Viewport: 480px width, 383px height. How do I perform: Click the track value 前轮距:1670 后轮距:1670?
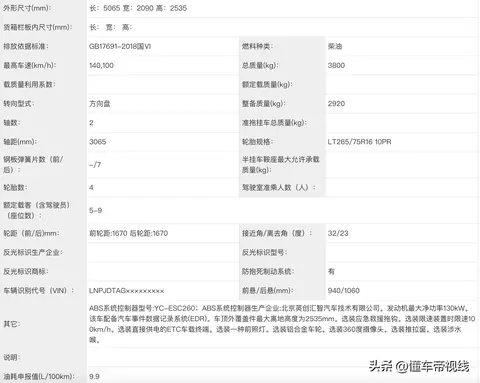tap(128, 233)
